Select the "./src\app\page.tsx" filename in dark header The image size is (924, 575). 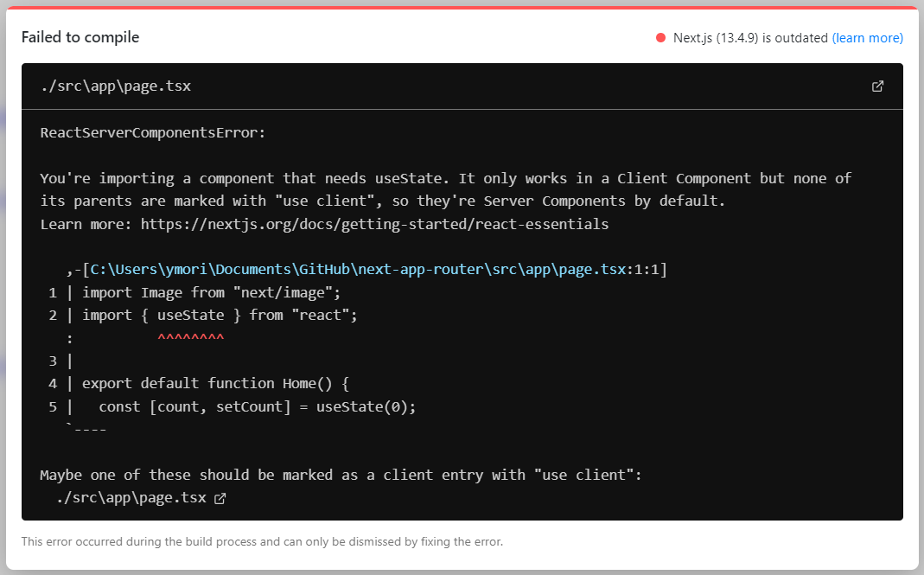point(114,86)
